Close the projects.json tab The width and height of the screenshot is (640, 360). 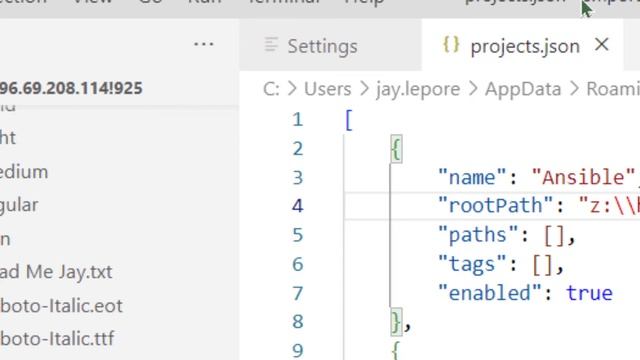click(x=602, y=44)
